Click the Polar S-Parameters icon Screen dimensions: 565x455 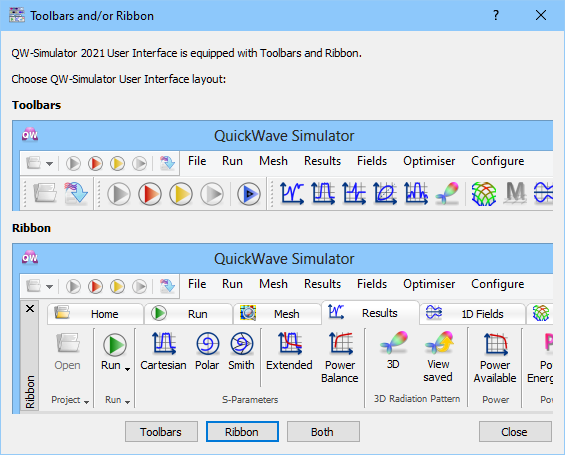208,343
